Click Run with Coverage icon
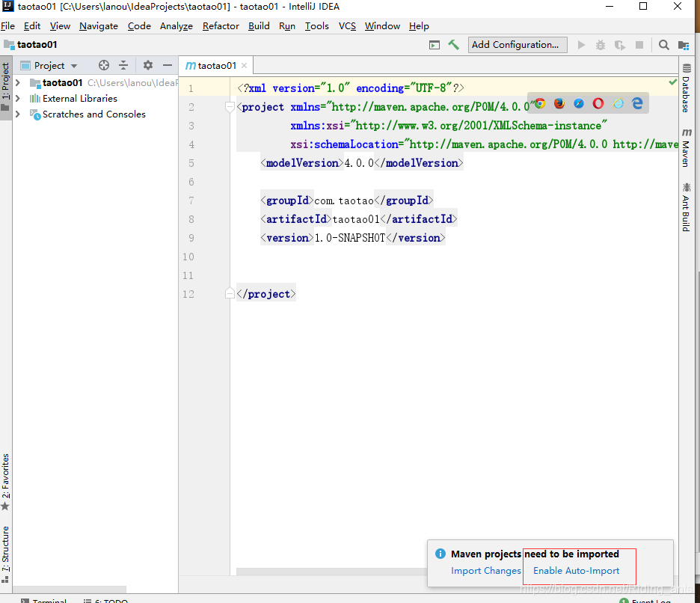 coord(620,45)
